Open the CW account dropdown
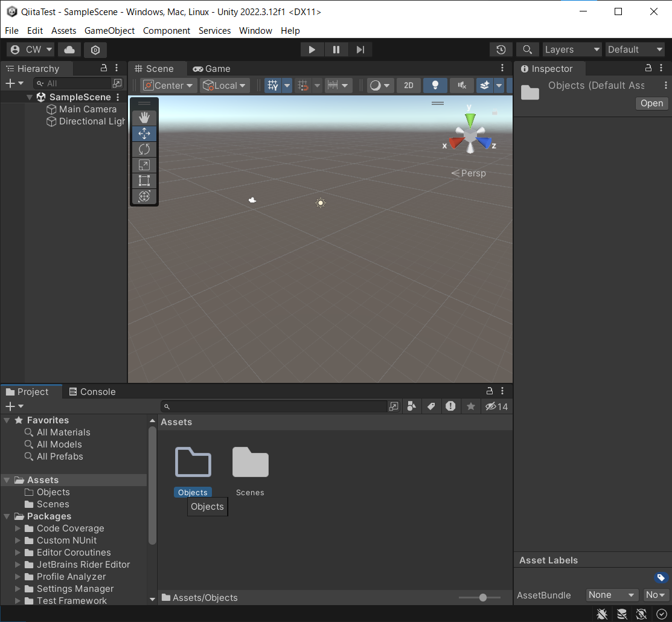This screenshot has height=622, width=672. (31, 50)
